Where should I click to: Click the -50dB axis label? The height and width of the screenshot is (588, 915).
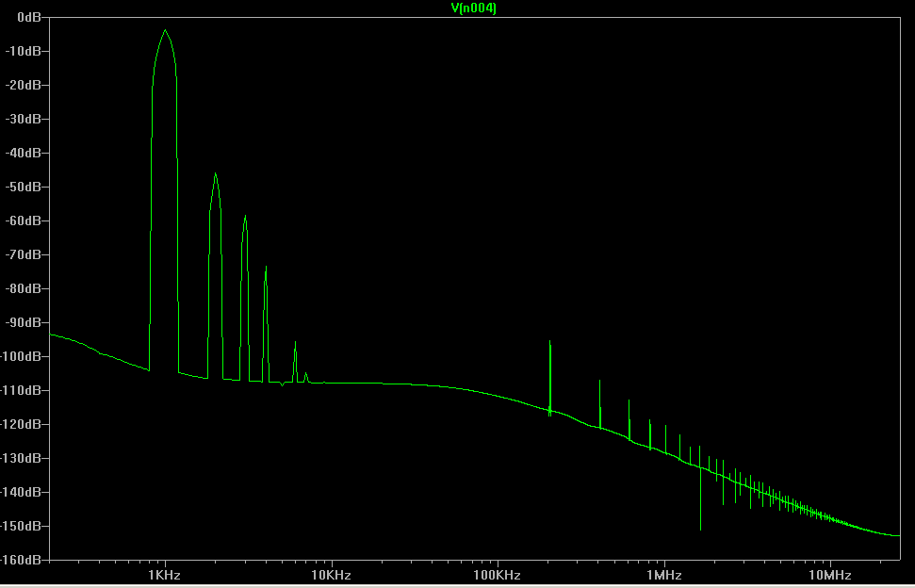[24, 187]
